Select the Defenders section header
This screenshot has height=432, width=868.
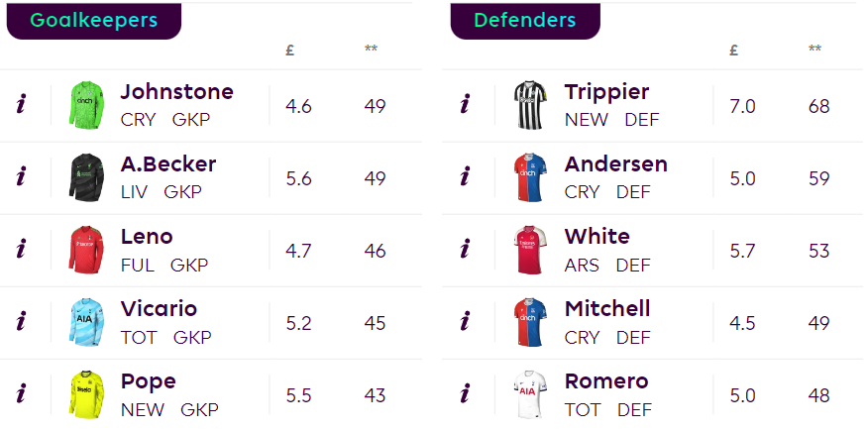click(x=525, y=21)
